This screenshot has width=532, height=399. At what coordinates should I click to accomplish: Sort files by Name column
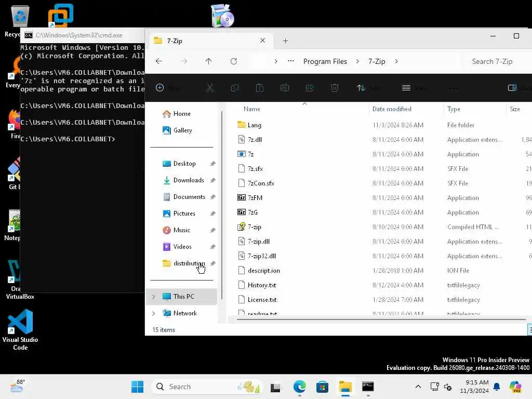point(252,109)
